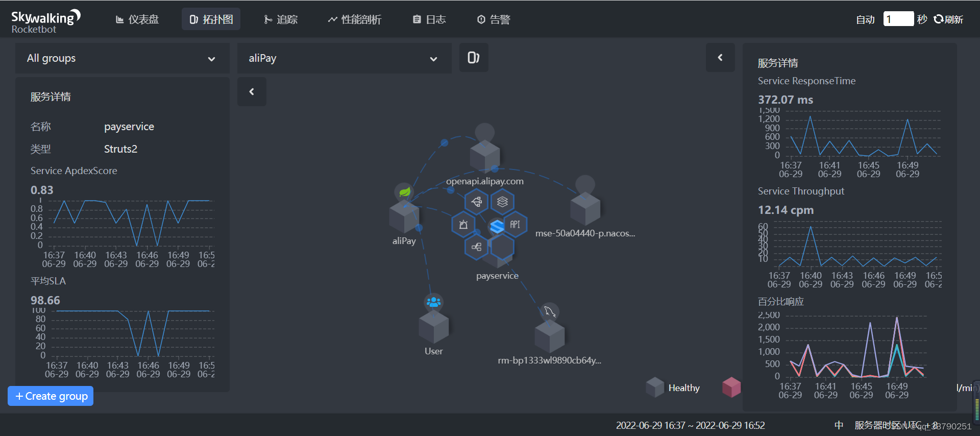
Task: Open the 告警 alarm tab
Action: click(494, 19)
